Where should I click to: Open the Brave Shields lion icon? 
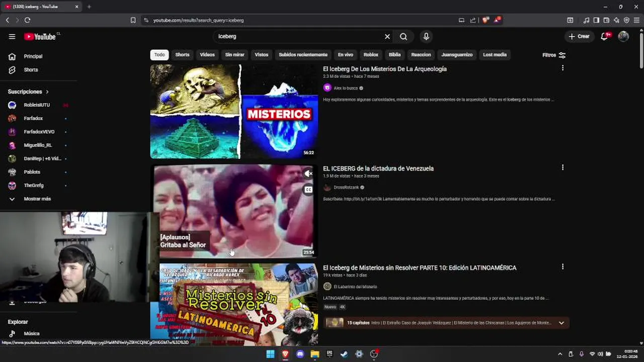(x=485, y=20)
